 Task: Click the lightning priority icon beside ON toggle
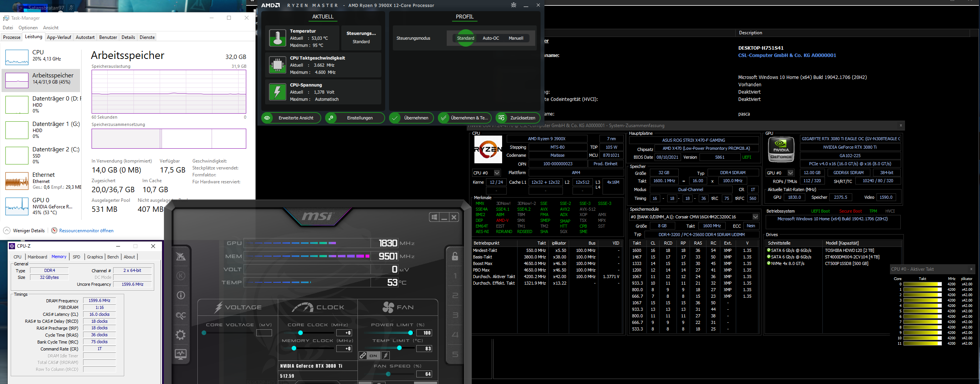point(385,355)
